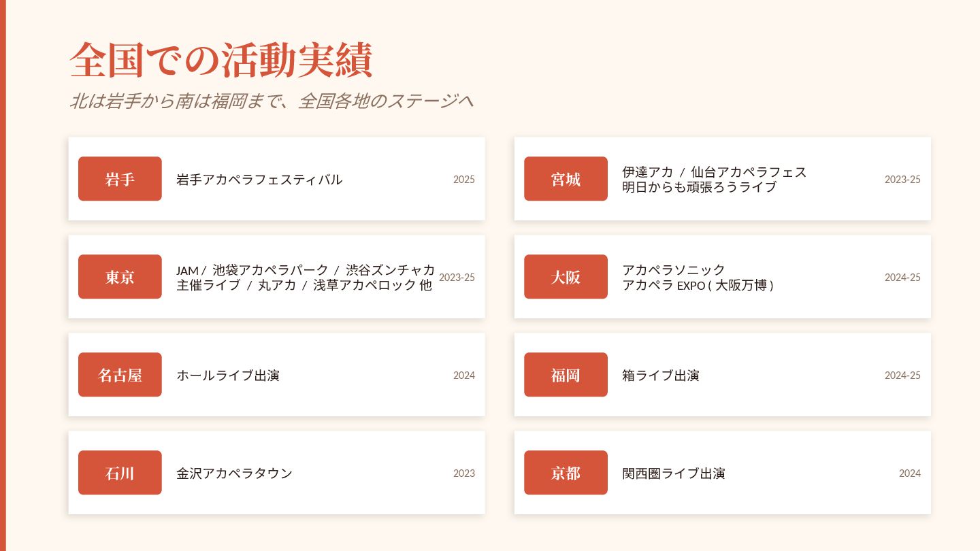Click the 全国での活動実績 title

pyautogui.click(x=221, y=61)
